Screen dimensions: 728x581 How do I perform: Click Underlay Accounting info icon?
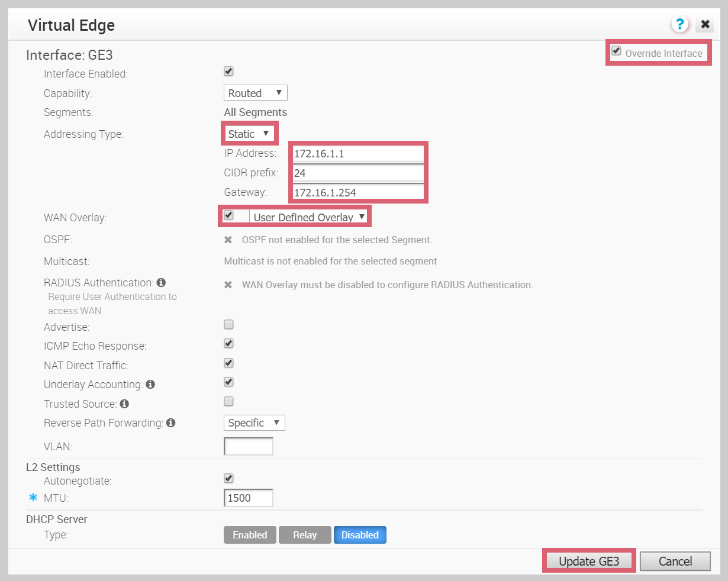point(150,385)
